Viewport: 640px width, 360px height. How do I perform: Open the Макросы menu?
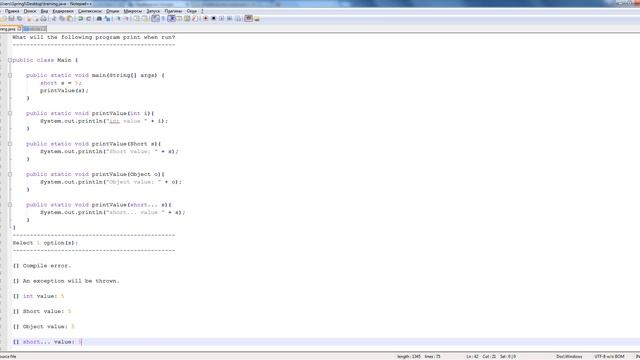tap(133, 11)
